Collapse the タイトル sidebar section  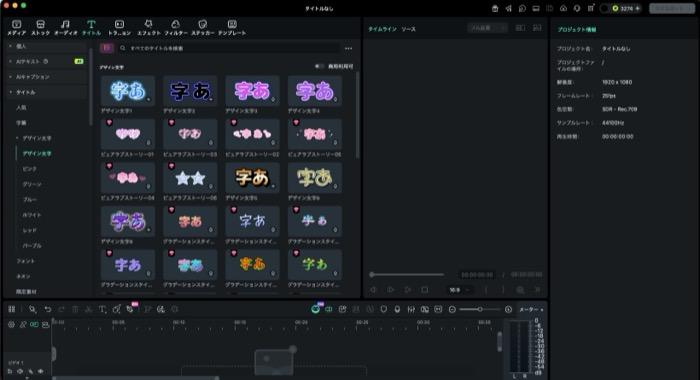(47, 92)
